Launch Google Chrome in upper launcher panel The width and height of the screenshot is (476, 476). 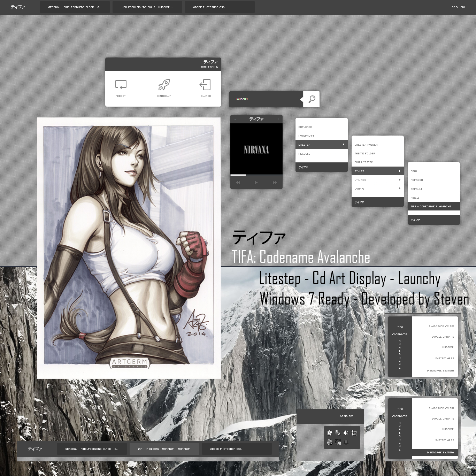tap(443, 337)
